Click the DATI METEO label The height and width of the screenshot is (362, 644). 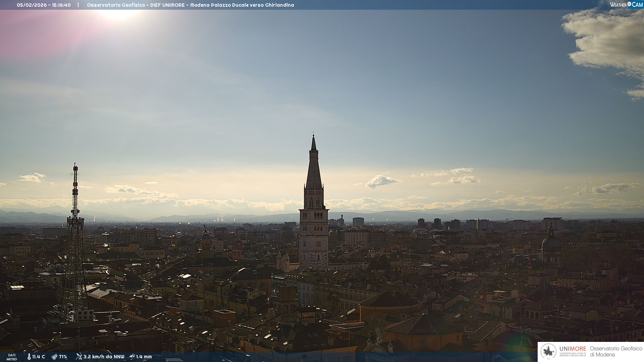(x=12, y=357)
